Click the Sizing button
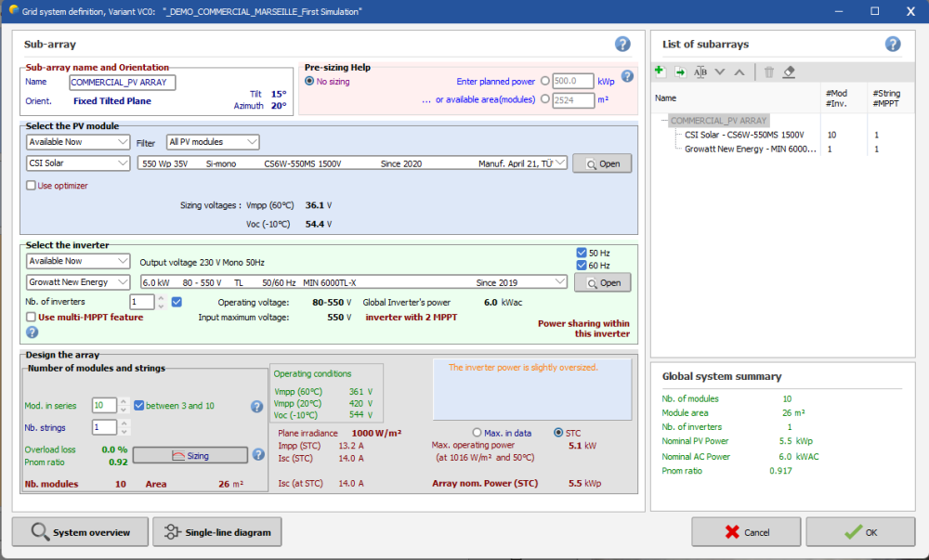929x560 pixels. [190, 455]
